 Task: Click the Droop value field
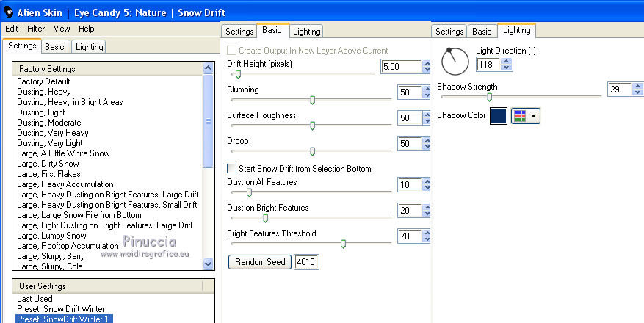(x=410, y=143)
